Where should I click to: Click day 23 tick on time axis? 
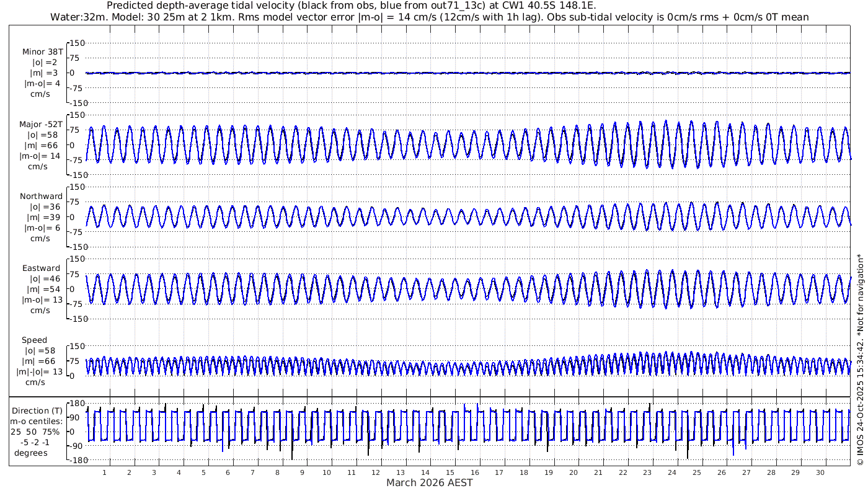tap(647, 472)
